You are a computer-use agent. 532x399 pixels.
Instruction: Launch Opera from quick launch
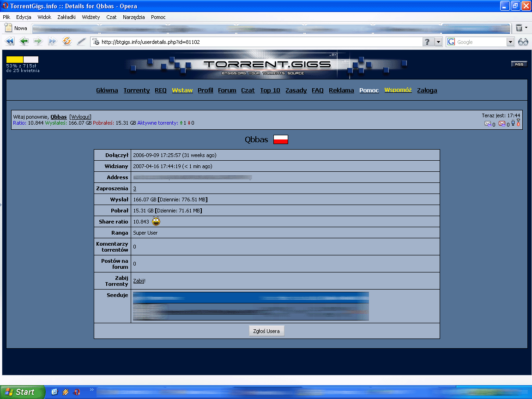(x=77, y=392)
